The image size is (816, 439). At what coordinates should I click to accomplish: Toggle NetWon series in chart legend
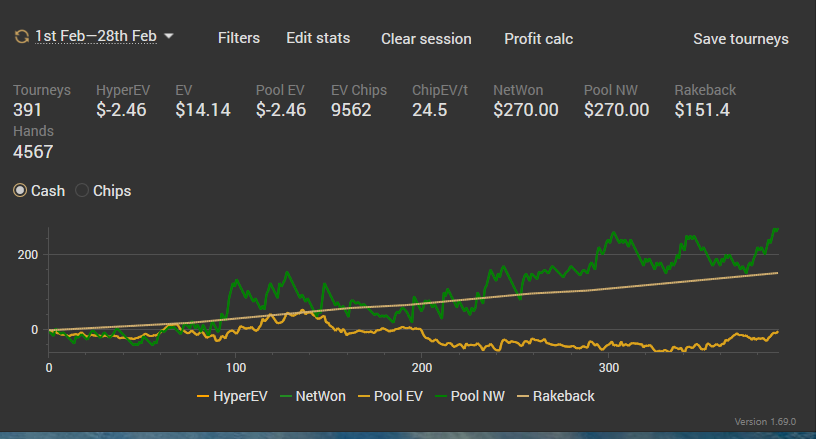click(313, 396)
